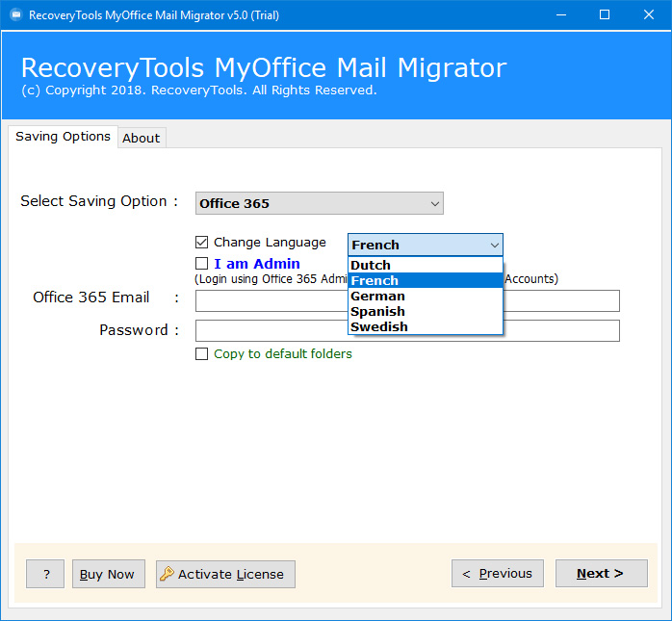Close the Mail Migrator window
This screenshot has width=672, height=621.
649,15
